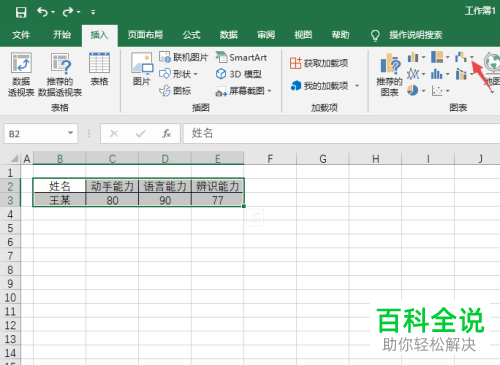Click the formula bar cancel X icon

114,134
